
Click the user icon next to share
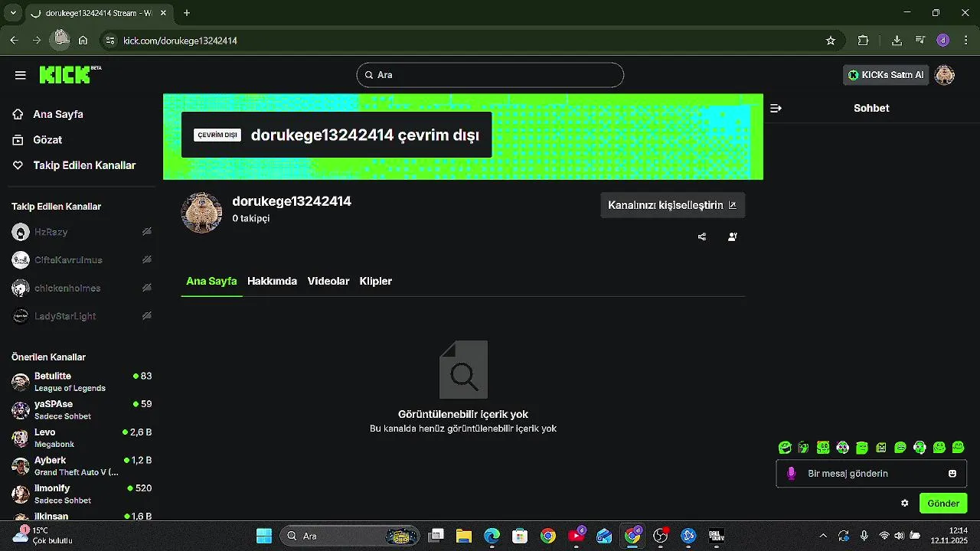click(733, 237)
